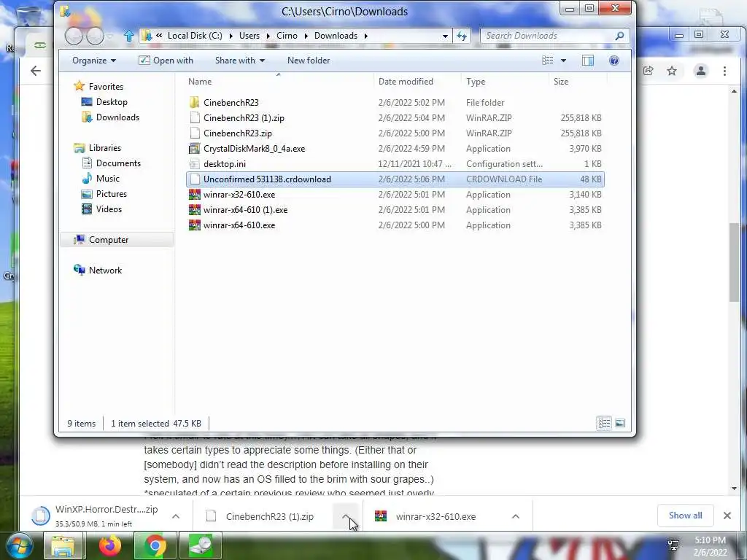Open options chevron for CinebenchR23 (1).zip download
Screen dimensions: 747x560
click(346, 516)
